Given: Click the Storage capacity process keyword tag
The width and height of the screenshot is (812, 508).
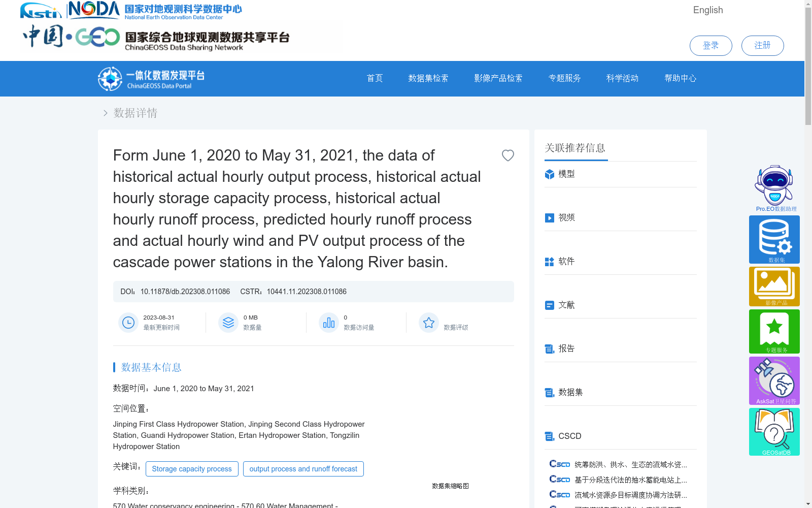Looking at the screenshot, I should pos(192,469).
